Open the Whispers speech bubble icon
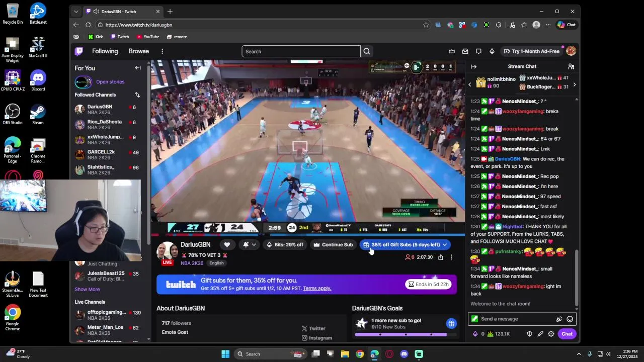Screen dimensions: 644x362 (478, 51)
